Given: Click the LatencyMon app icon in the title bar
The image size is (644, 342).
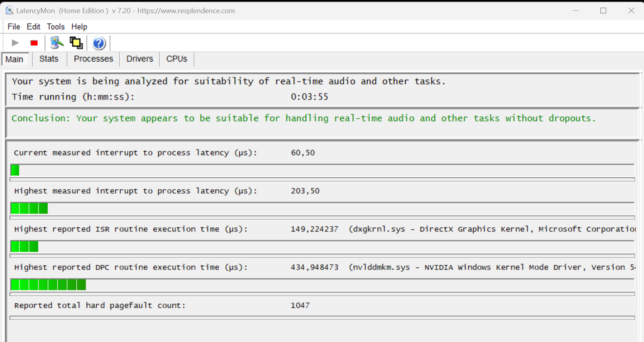Looking at the screenshot, I should (9, 10).
